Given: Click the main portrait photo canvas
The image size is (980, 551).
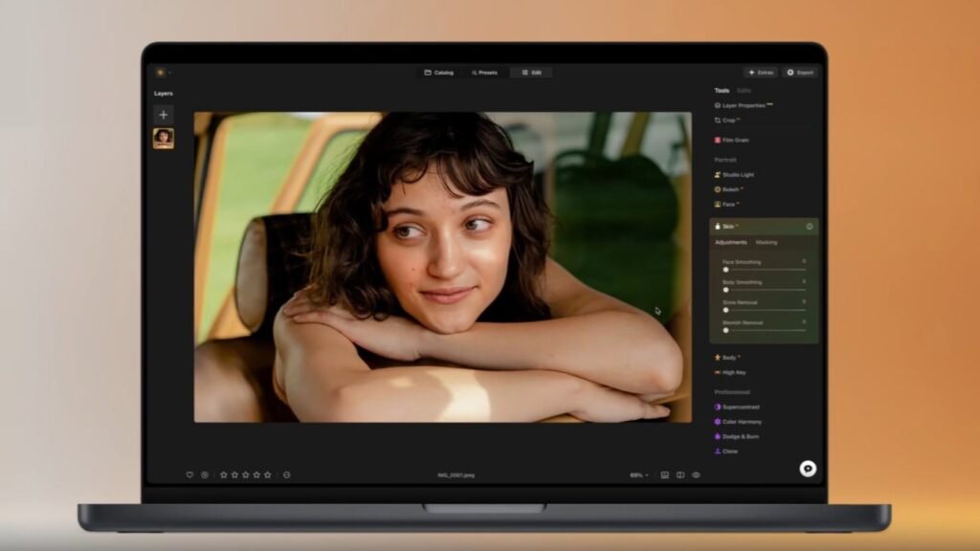Looking at the screenshot, I should 442,267.
